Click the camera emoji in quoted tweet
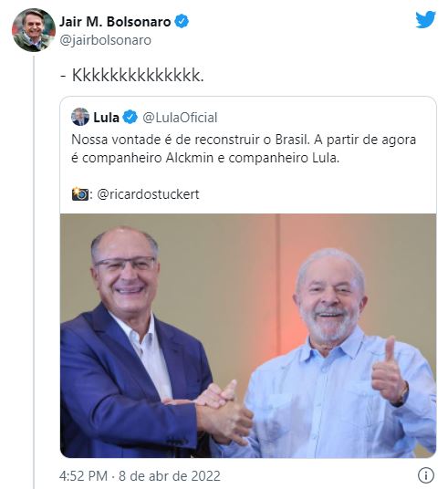The image size is (448, 489). pos(80,193)
